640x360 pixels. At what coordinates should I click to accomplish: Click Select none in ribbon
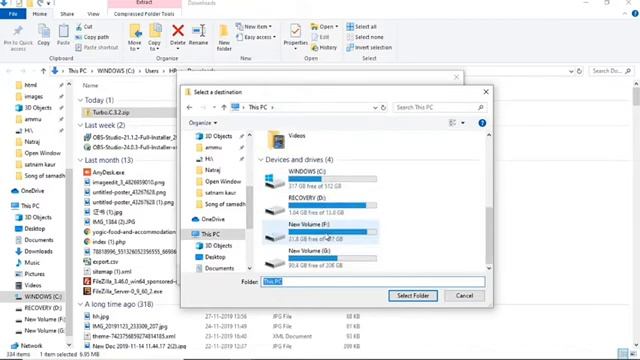(365, 37)
